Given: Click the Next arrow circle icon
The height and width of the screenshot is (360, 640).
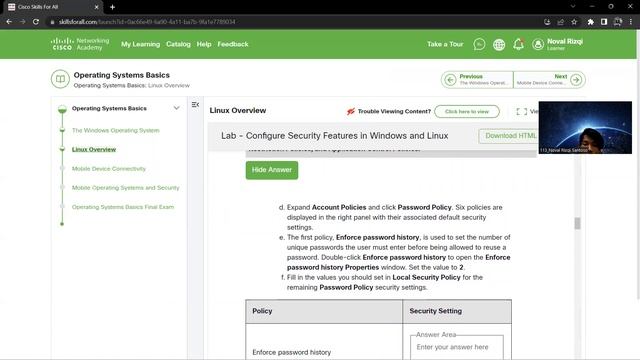Looking at the screenshot, I should [576, 80].
